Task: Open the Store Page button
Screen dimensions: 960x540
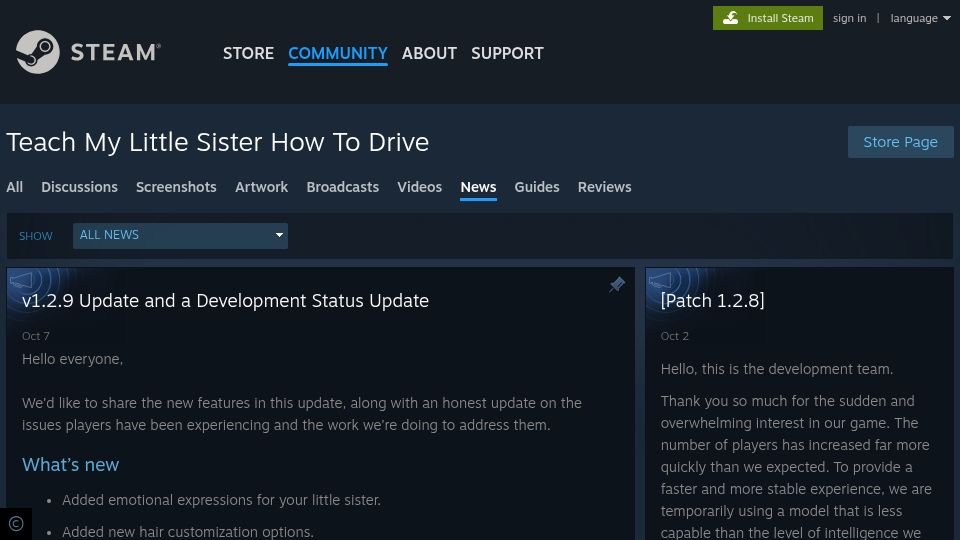Action: pyautogui.click(x=901, y=142)
